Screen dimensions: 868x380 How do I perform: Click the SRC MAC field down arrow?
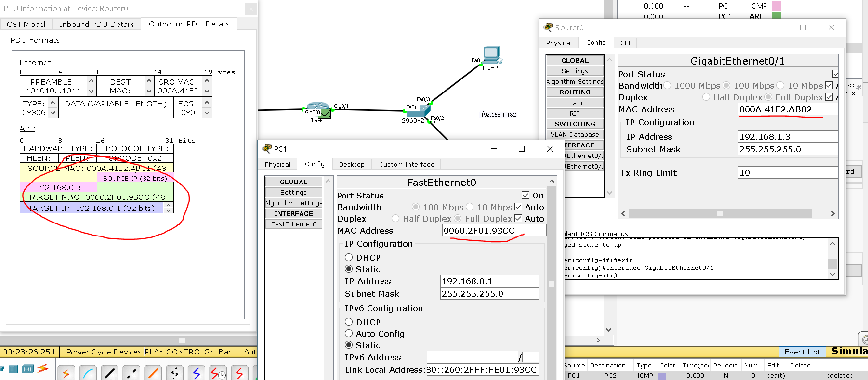(x=207, y=91)
